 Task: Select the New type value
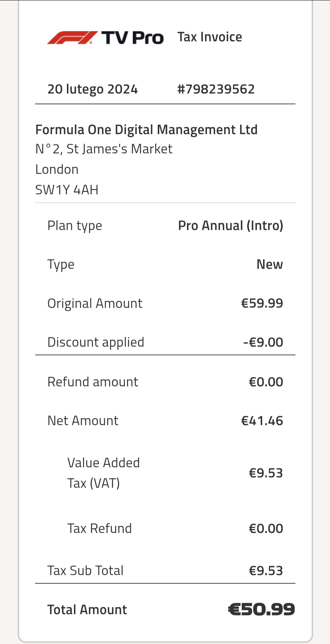click(269, 264)
